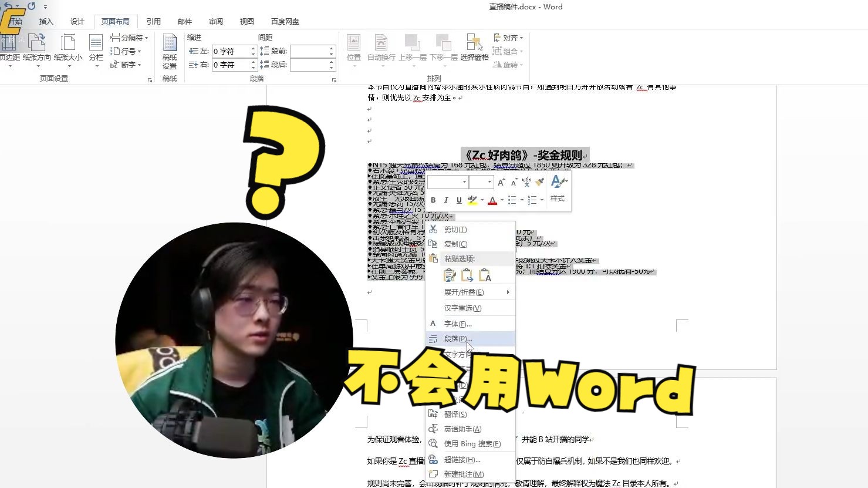Choose 剪切(T) from the context menu
Viewport: 868px width, 488px height.
pos(470,230)
